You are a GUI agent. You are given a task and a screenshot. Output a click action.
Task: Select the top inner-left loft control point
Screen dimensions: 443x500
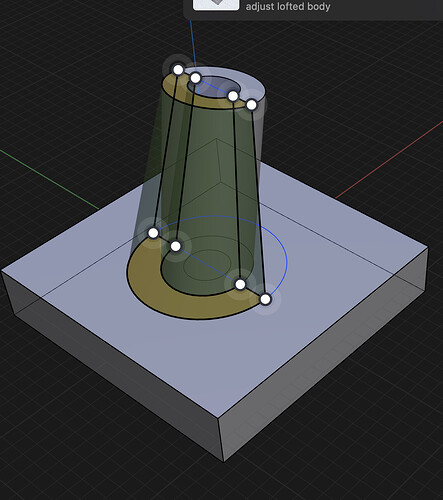coord(195,78)
